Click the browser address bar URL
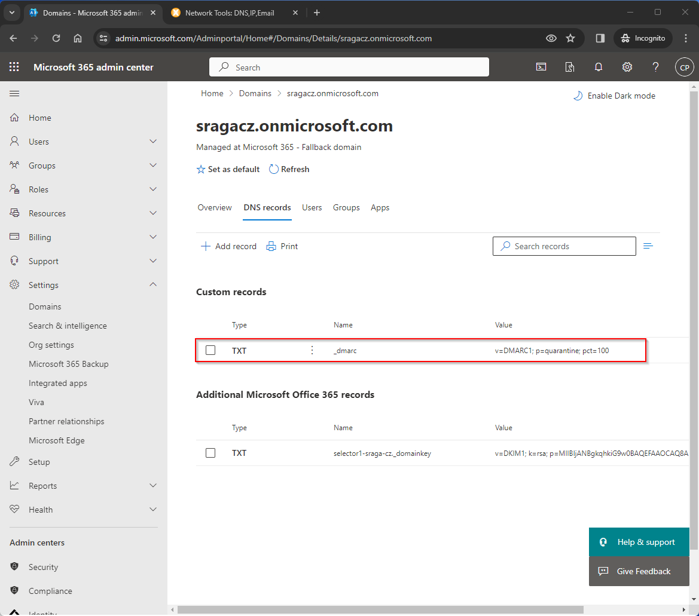Screen dimensions: 699x616 [x=273, y=38]
